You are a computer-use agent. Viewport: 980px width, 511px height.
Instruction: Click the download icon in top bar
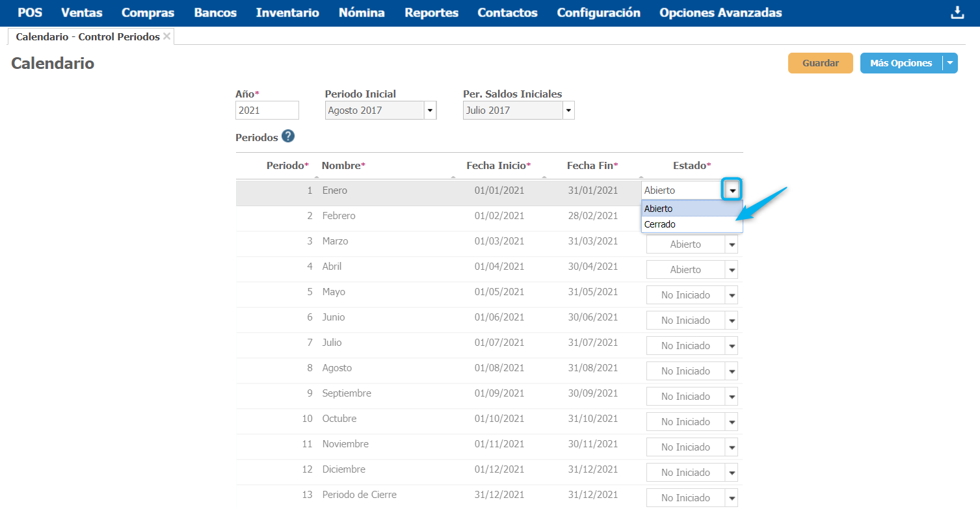tap(957, 13)
